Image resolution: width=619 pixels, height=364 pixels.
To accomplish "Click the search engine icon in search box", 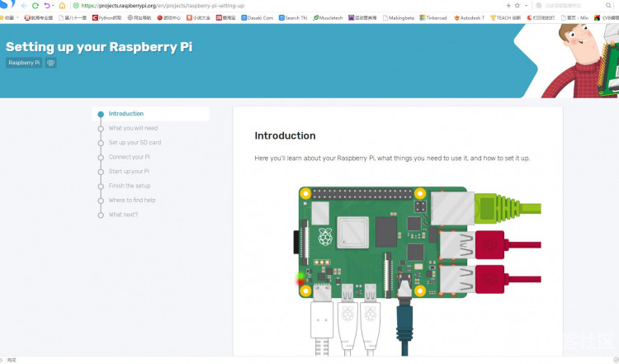I will tap(538, 6).
